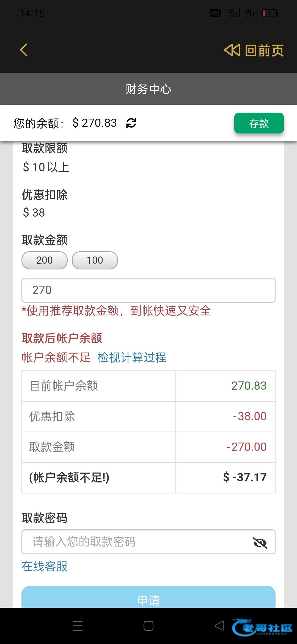Select the 100 quick amount
Image resolution: width=297 pixels, height=644 pixels.
click(x=95, y=260)
